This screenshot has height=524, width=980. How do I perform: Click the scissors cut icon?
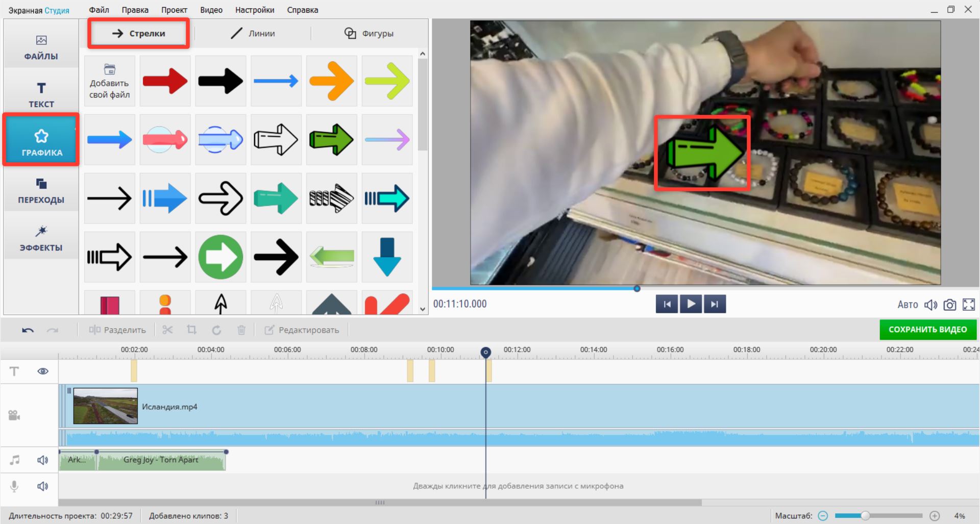click(x=167, y=330)
